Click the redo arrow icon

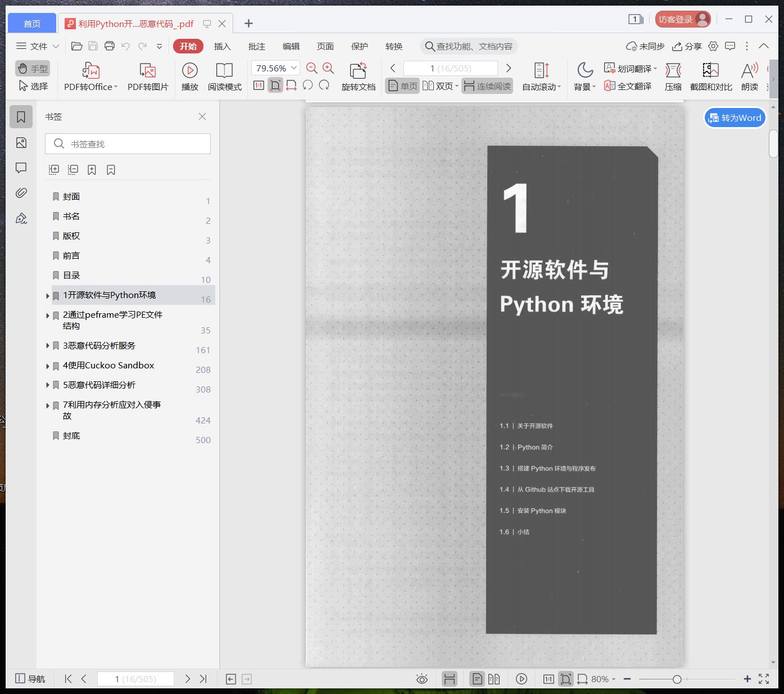(142, 46)
